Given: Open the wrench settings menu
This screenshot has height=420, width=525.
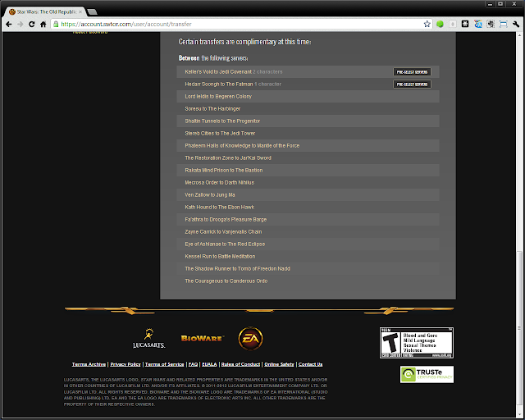Looking at the screenshot, I should pyautogui.click(x=516, y=24).
